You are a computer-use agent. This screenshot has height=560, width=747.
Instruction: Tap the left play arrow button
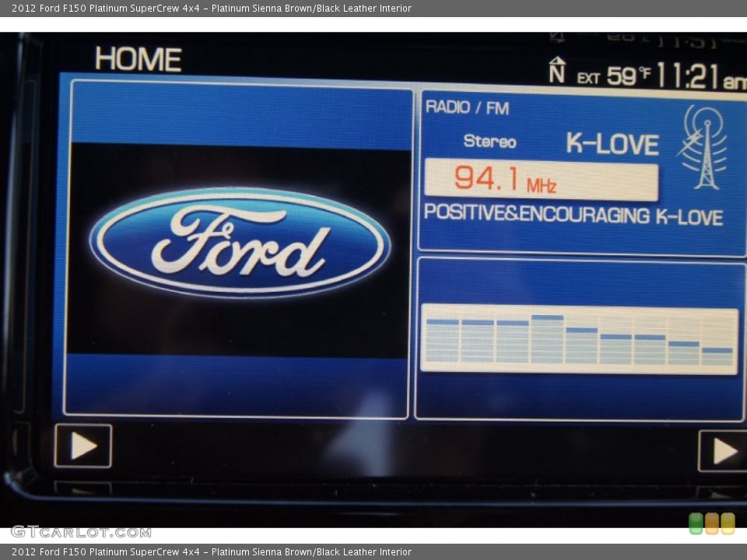click(83, 446)
